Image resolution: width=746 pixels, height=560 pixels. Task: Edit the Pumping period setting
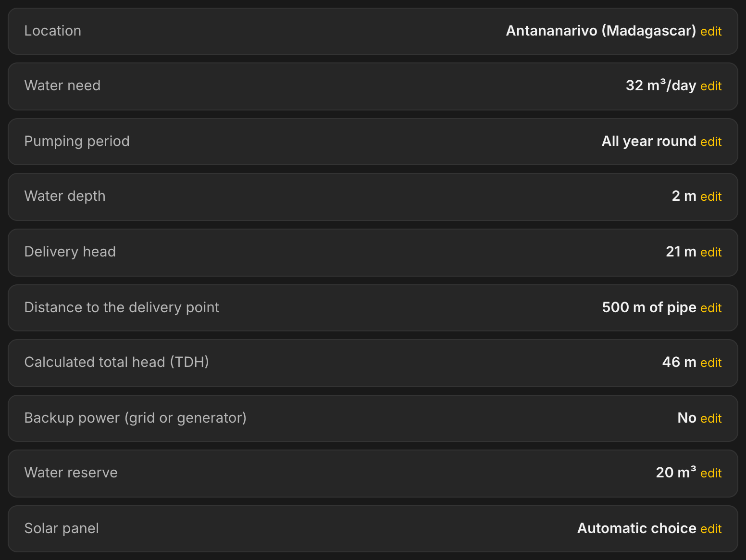[x=711, y=142]
